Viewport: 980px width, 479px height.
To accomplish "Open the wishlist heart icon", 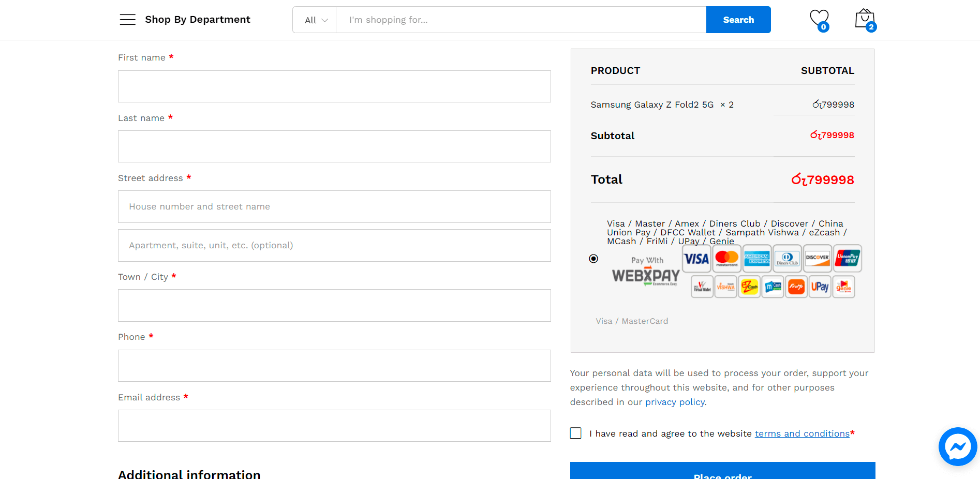I will [x=819, y=19].
